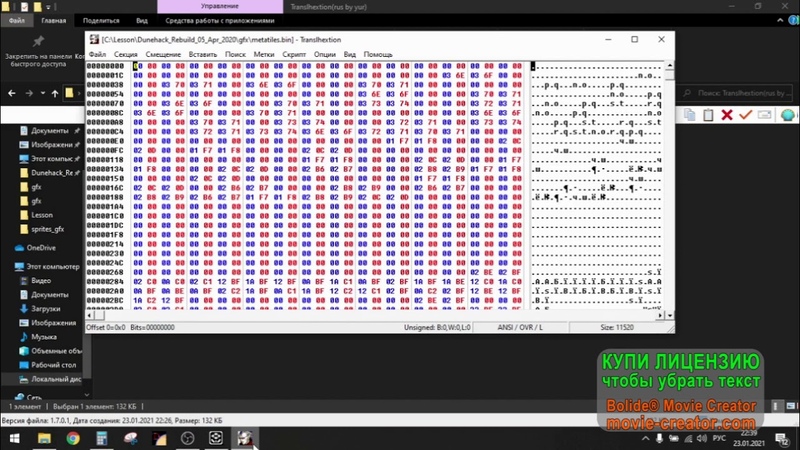Screen dimensions: 800x450
Task: Click the hex editor horizontal scrollbar left arrow
Action: [x=90, y=317]
